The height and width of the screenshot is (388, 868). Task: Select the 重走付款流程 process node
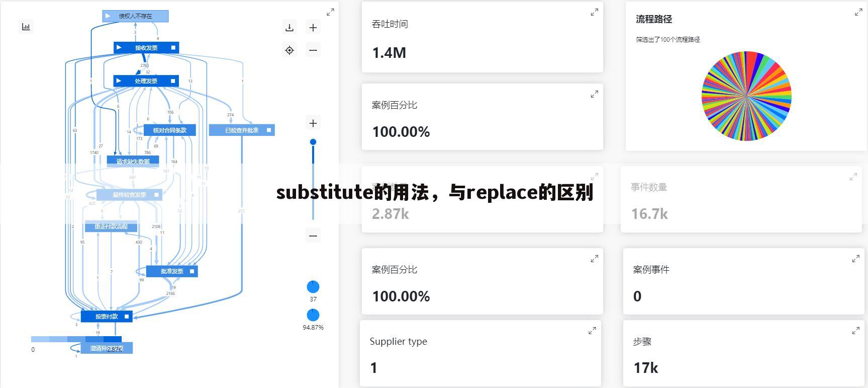coord(111,226)
